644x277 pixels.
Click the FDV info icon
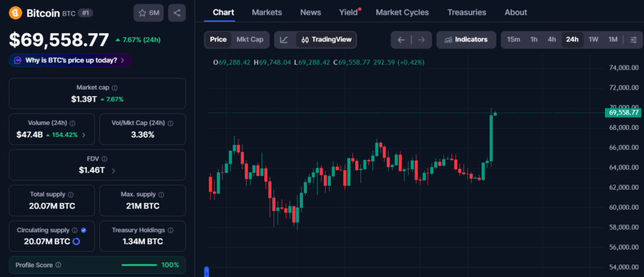[x=105, y=159]
